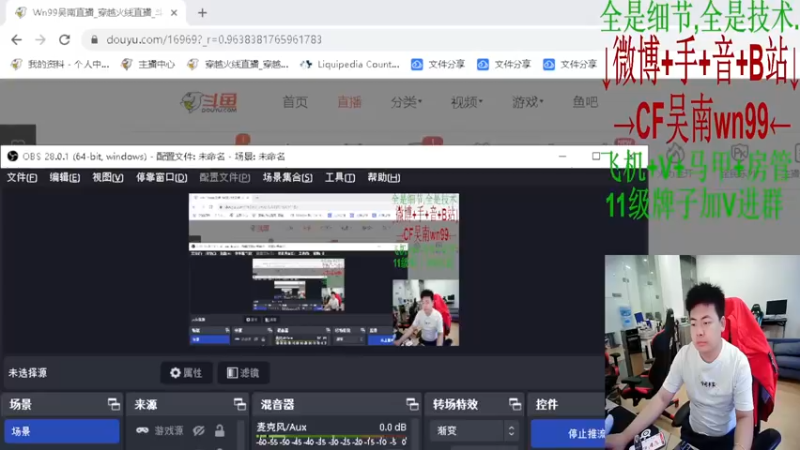Viewport: 800px width, 450px height.
Task: Click the OBS preview canvas
Action: (324, 269)
